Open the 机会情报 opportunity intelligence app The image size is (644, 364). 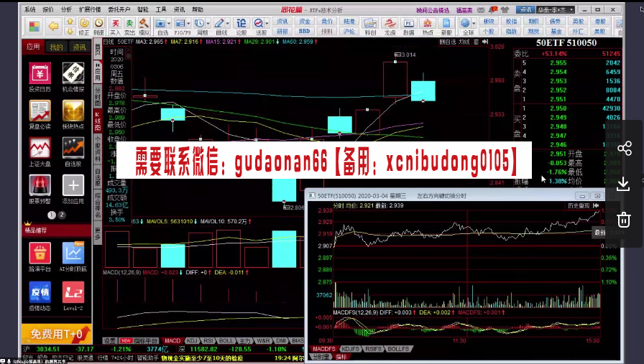[73, 77]
